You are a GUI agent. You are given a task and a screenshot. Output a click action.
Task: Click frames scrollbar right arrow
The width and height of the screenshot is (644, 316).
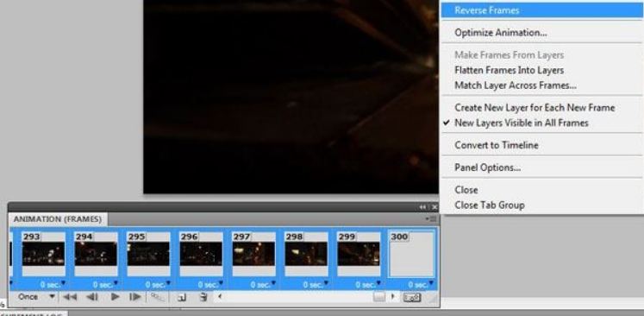pyautogui.click(x=393, y=297)
